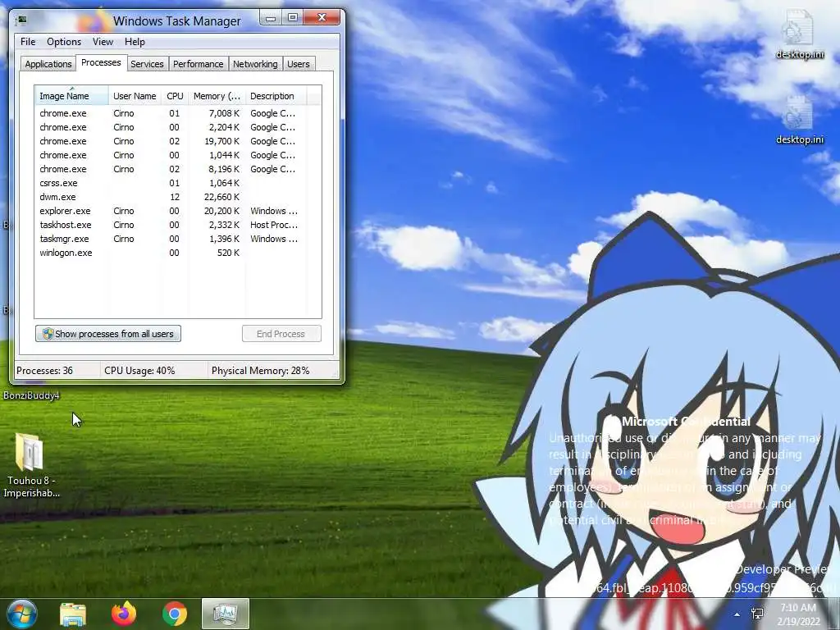The height and width of the screenshot is (630, 840).
Task: Switch to the Users tab
Action: (299, 64)
